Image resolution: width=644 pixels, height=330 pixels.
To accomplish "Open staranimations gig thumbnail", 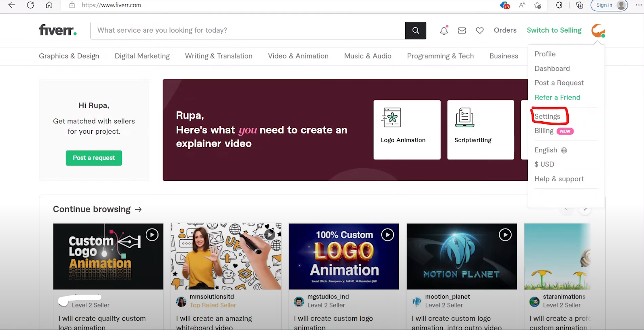I will 557,256.
